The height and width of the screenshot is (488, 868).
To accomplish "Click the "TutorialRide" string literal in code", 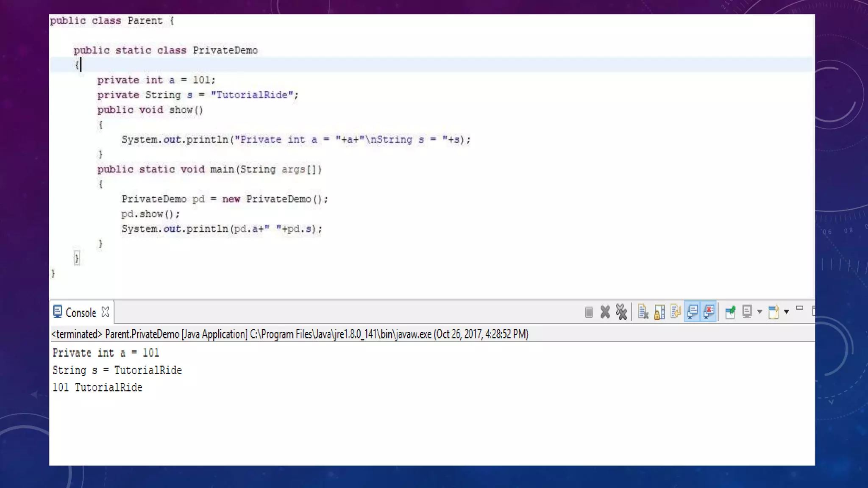I will click(252, 95).
